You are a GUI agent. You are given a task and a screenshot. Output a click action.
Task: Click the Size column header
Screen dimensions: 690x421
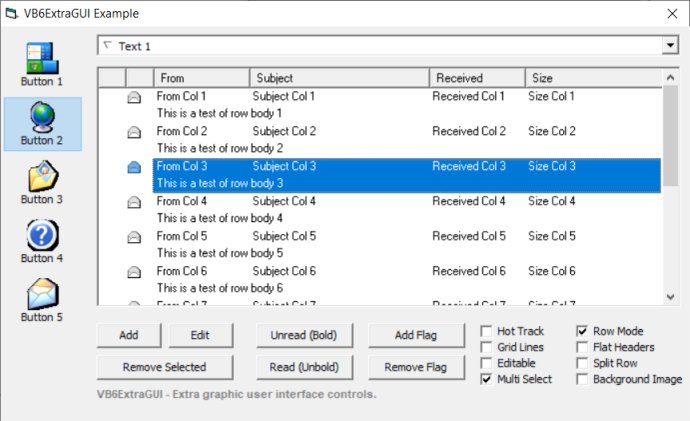point(593,78)
